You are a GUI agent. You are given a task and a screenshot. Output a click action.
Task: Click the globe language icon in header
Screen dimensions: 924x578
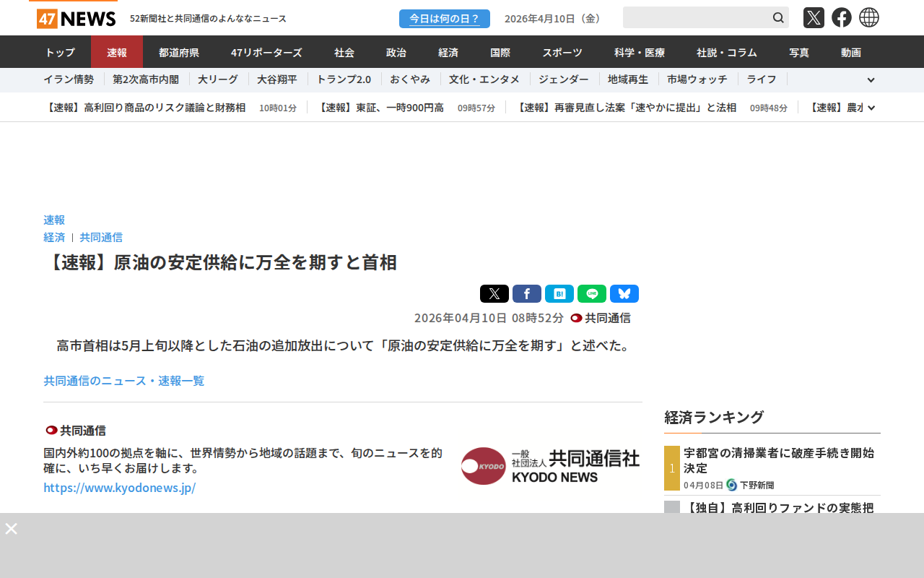point(869,17)
